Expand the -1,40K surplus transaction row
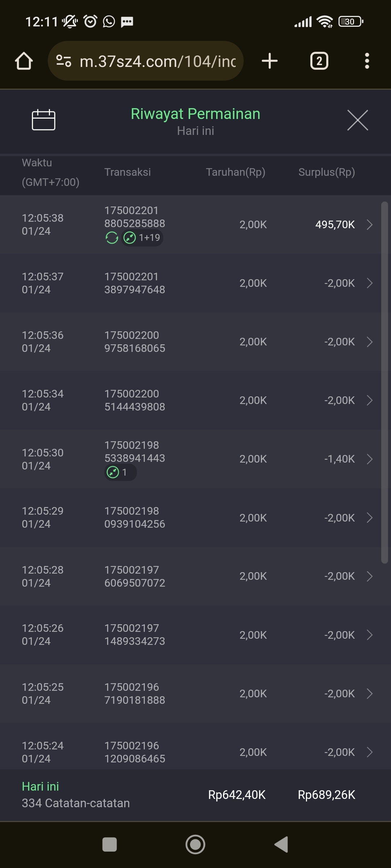The height and width of the screenshot is (868, 391). point(369,459)
